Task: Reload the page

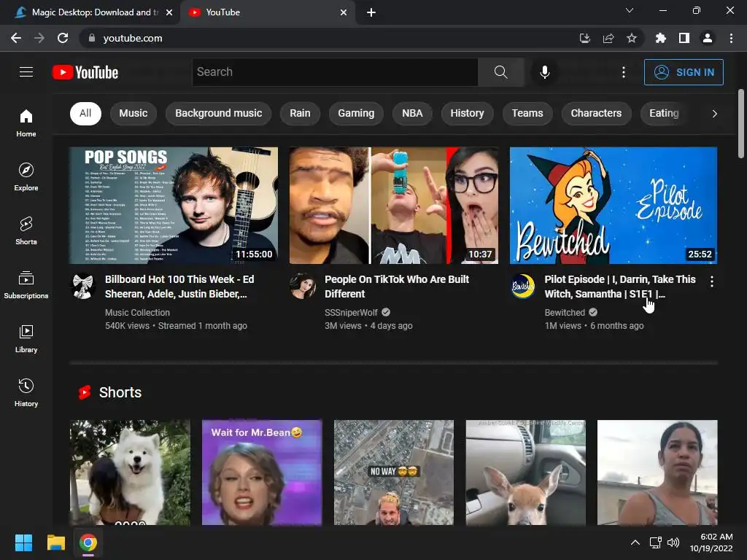Action: 63,38
